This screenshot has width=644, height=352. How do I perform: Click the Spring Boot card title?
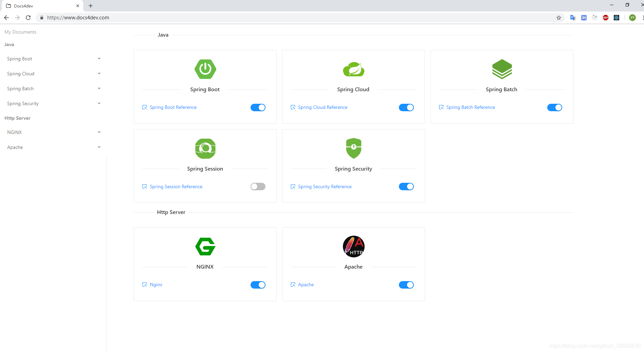pyautogui.click(x=205, y=89)
